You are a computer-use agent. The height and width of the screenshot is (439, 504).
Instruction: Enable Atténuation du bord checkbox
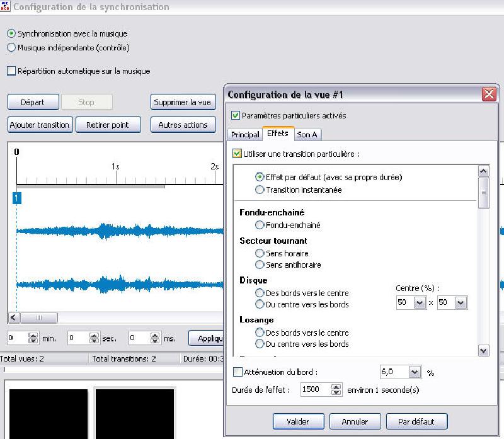tap(238, 372)
